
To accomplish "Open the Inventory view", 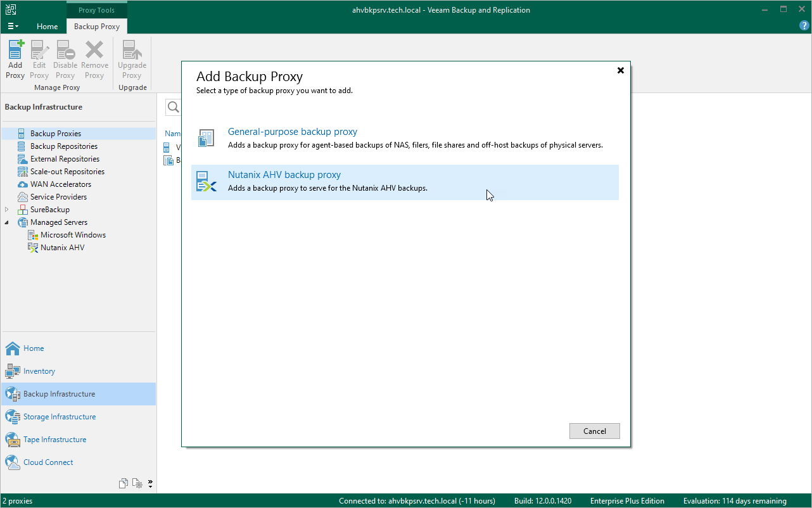I will 79,371.
